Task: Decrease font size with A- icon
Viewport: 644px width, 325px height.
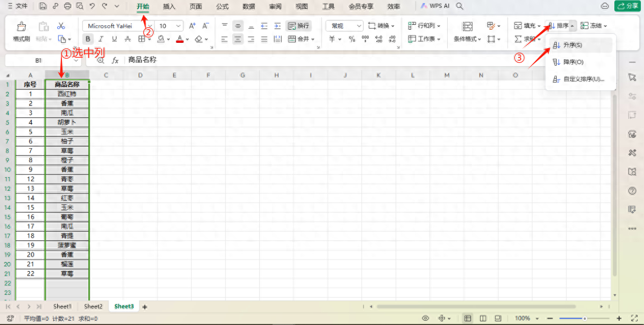Action: (x=206, y=26)
